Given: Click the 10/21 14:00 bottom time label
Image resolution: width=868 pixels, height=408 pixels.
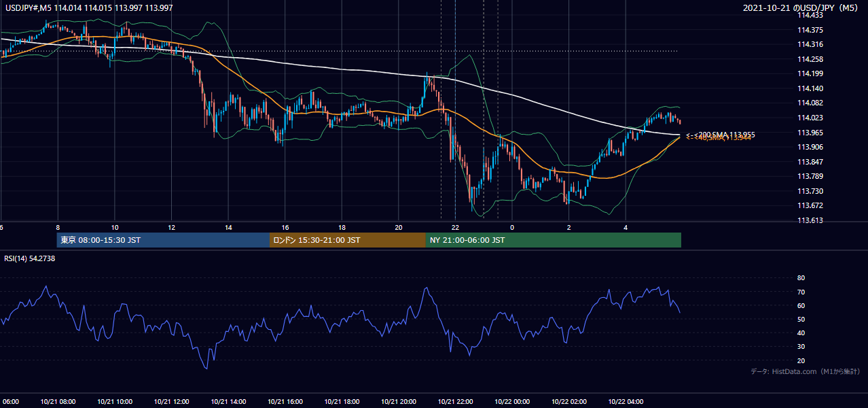Looking at the screenshot, I should (228, 402).
